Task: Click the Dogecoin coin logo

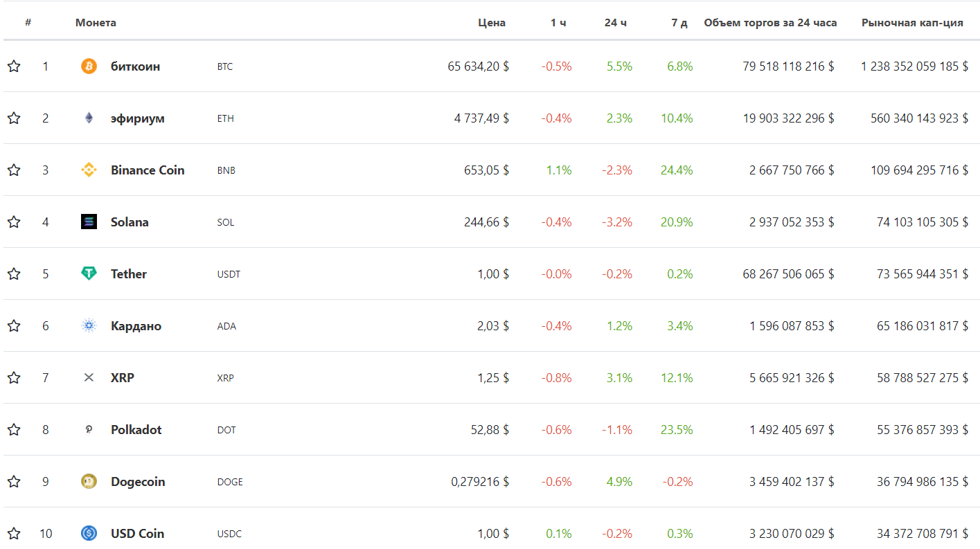Action: point(89,482)
